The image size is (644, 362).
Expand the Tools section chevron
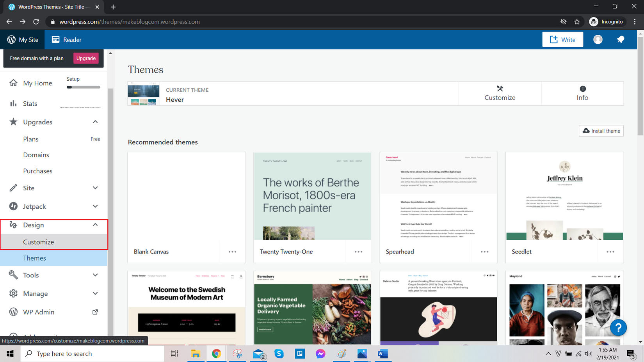point(95,275)
